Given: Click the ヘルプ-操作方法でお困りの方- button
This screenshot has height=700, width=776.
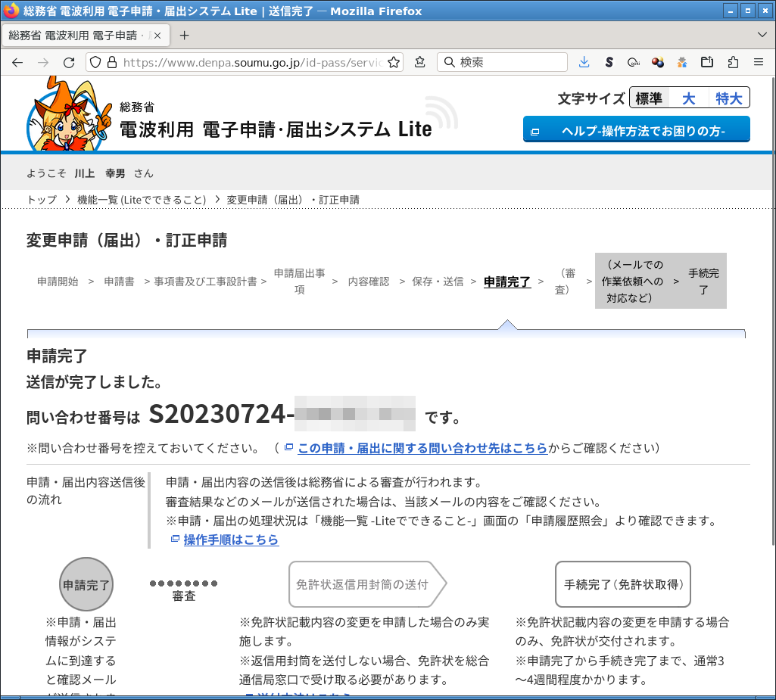Looking at the screenshot, I should click(636, 130).
